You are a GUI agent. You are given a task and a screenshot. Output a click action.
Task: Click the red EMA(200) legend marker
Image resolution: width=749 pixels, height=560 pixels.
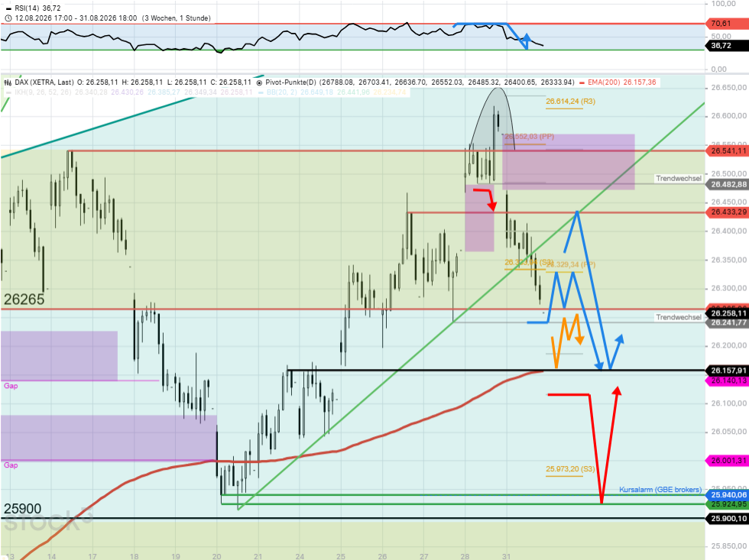(x=582, y=82)
